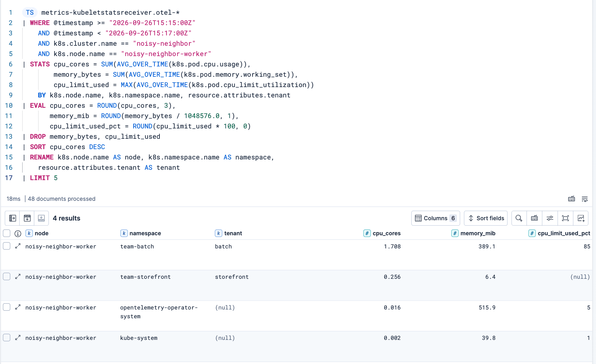Image resolution: width=596 pixels, height=364 pixels.
Task: Click the cpu_limit_used_pct column header
Action: 564,233
